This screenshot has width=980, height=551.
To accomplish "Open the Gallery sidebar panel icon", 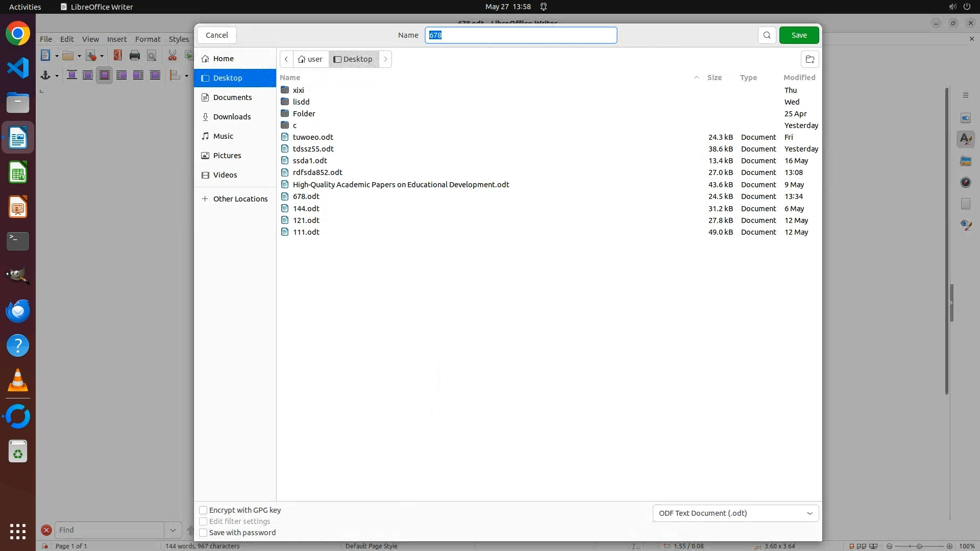I will (x=965, y=161).
